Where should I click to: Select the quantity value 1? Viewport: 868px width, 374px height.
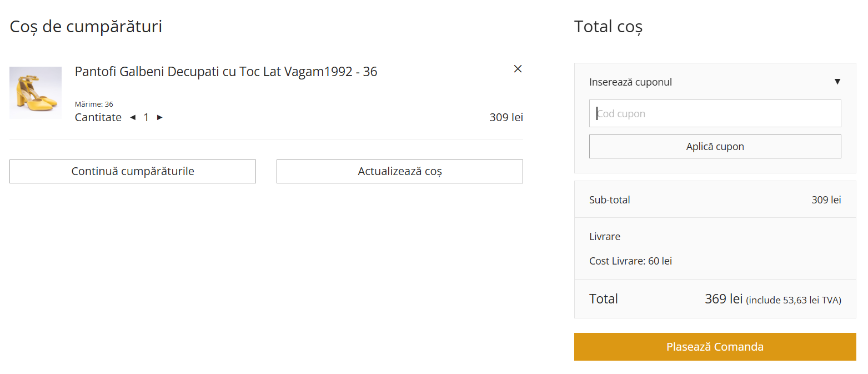pyautogui.click(x=146, y=117)
